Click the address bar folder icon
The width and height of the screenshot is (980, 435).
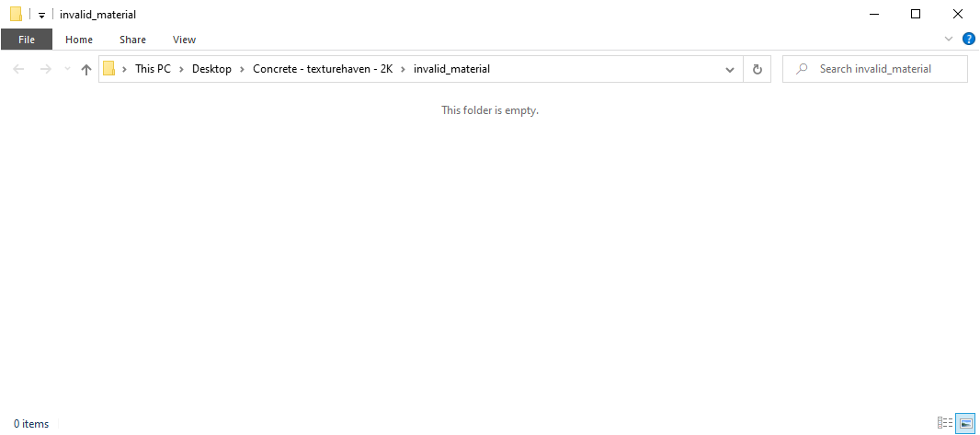pos(108,69)
